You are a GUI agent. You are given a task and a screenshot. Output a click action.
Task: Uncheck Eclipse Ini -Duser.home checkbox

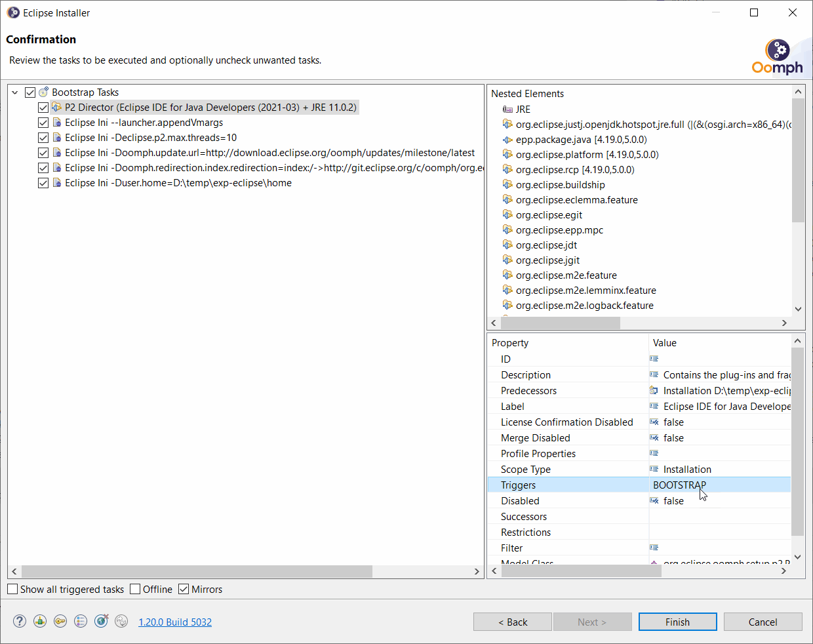pyautogui.click(x=43, y=183)
